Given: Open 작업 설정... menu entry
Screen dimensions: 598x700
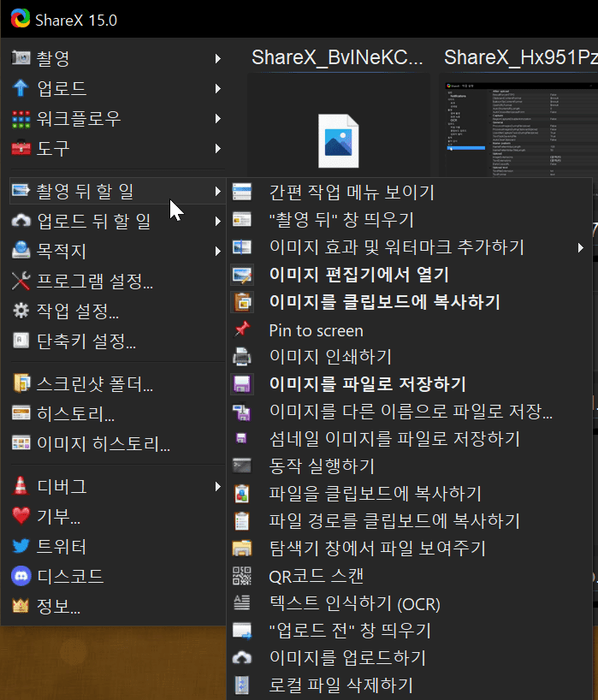Looking at the screenshot, I should [117, 311].
